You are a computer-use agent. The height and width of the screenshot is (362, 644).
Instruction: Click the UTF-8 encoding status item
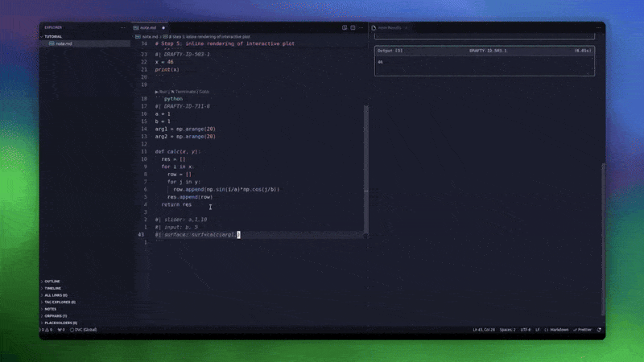[x=526, y=330]
